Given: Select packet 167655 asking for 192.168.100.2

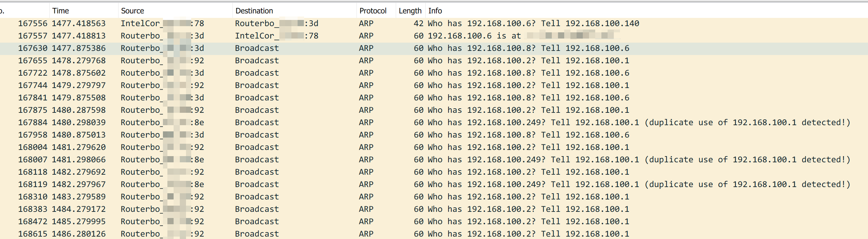Looking at the screenshot, I should (33, 61).
